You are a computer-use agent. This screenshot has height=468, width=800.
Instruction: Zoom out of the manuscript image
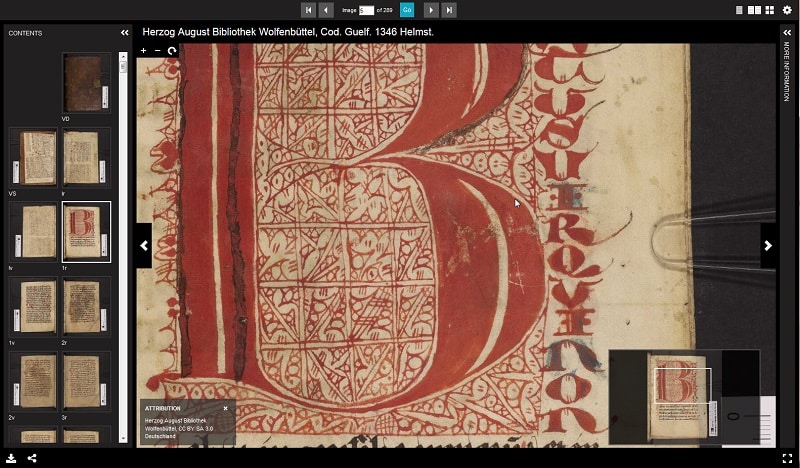pos(157,51)
